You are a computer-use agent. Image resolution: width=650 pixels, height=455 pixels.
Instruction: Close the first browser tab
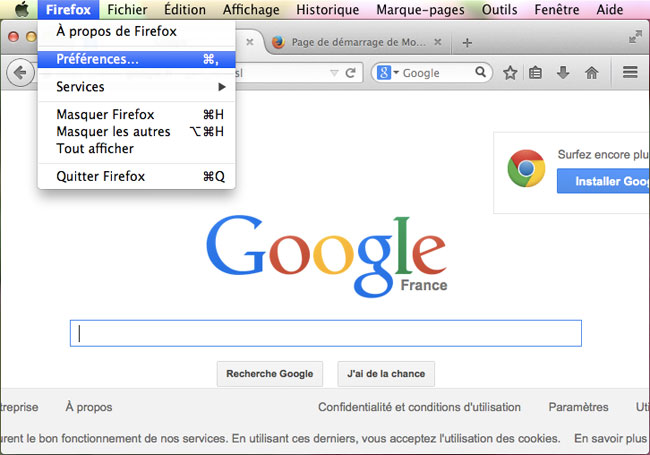tap(250, 42)
